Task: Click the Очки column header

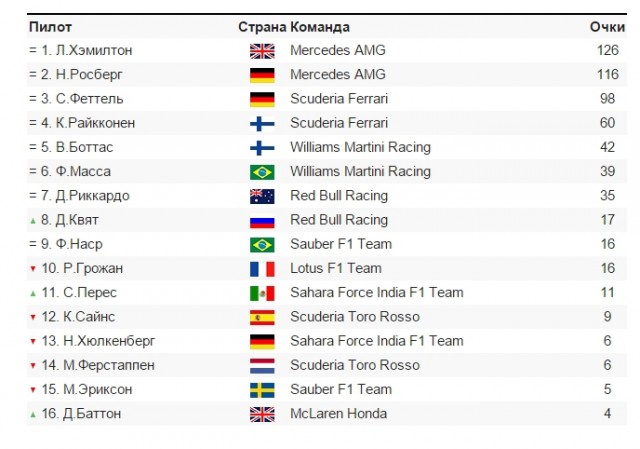Action: pyautogui.click(x=607, y=27)
